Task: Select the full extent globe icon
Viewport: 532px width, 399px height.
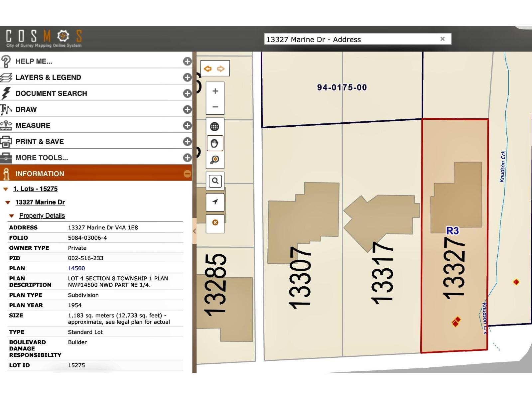Action: tap(215, 126)
